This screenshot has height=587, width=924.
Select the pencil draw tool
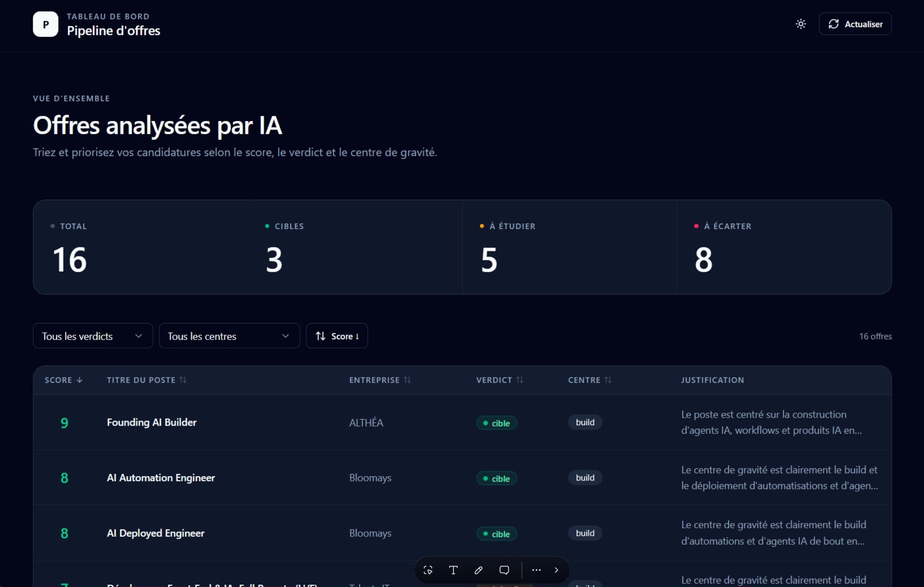coord(479,570)
